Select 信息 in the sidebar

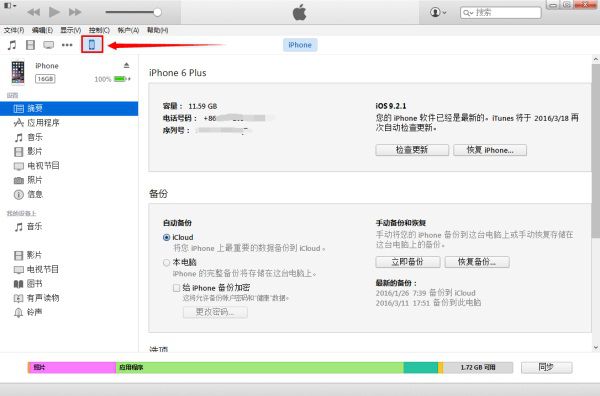click(69, 194)
